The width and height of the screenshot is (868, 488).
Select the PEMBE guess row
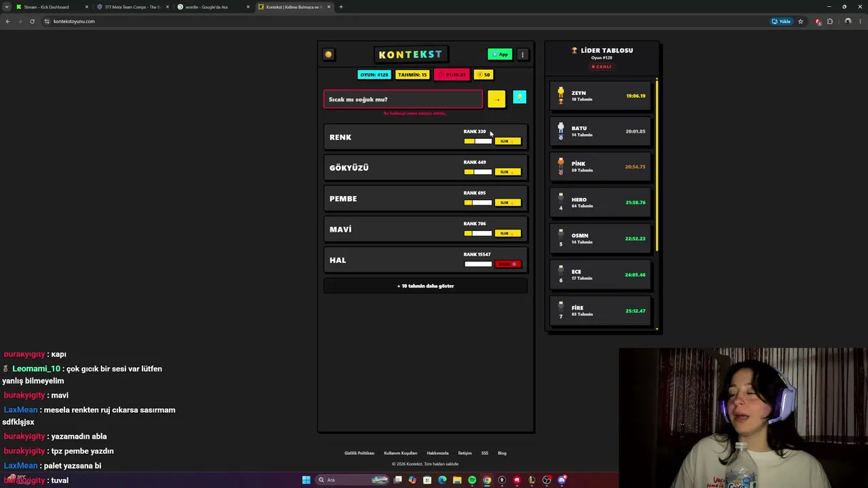[x=425, y=199]
